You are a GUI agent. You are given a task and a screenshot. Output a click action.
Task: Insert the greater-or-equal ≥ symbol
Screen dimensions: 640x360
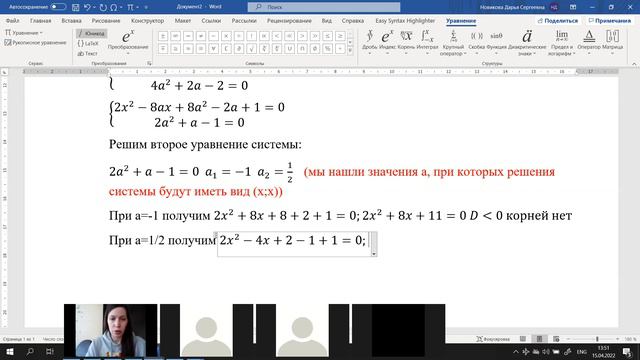[340, 36]
